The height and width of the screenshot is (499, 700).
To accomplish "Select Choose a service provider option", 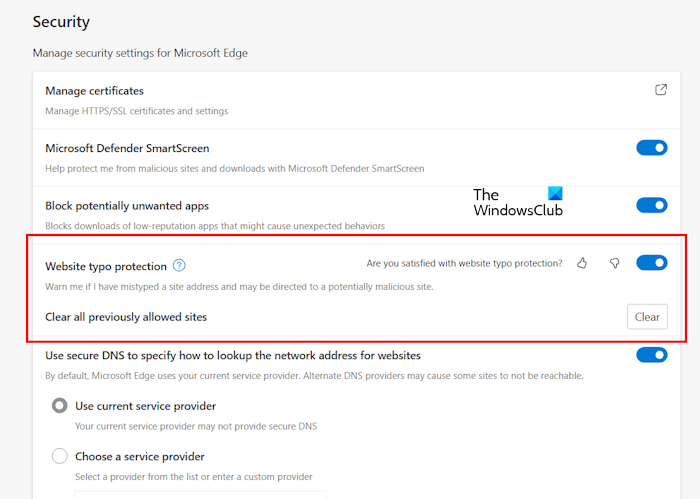I will point(60,456).
